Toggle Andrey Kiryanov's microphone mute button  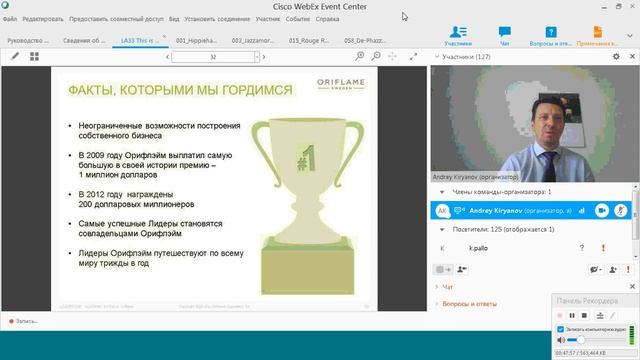[620, 211]
